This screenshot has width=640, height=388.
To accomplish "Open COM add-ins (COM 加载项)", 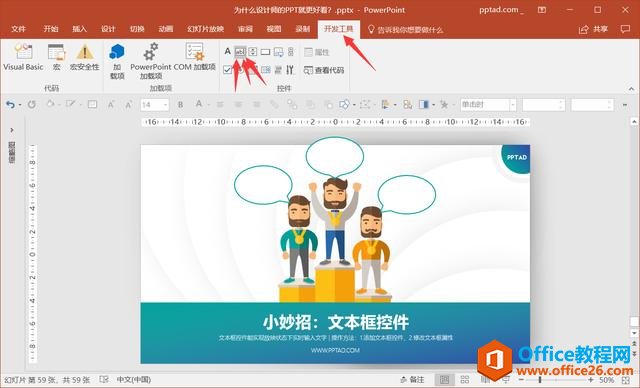I will click(x=195, y=57).
